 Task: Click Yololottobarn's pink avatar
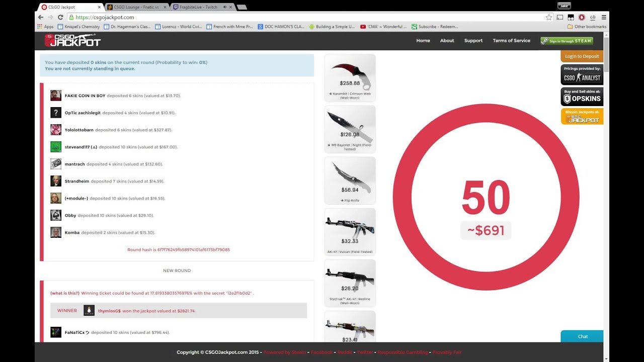tap(56, 130)
